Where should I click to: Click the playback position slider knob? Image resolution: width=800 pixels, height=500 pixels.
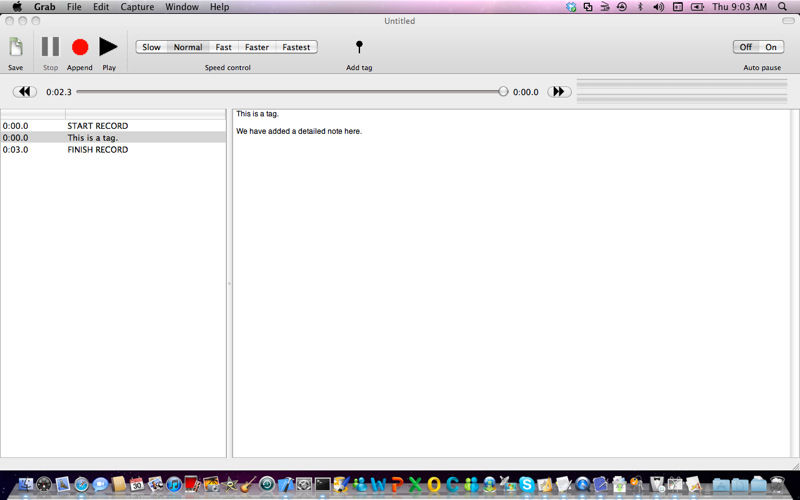tap(503, 92)
